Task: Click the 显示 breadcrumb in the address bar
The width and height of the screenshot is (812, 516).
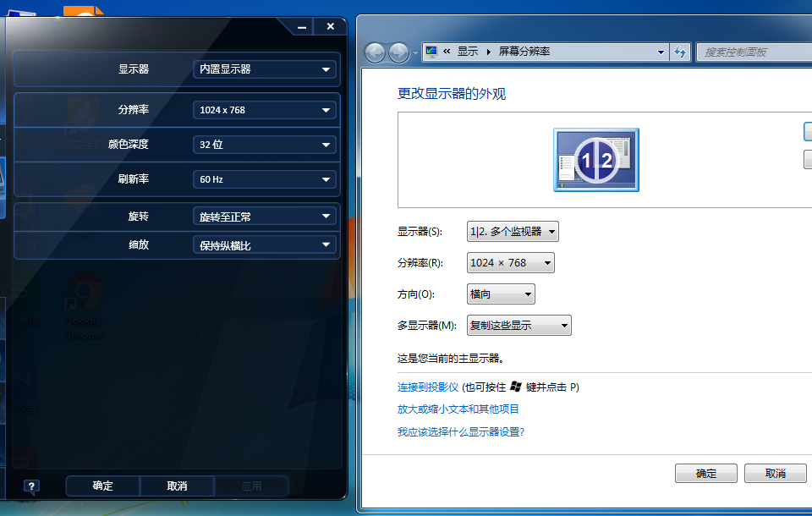Action: pyautogui.click(x=468, y=52)
